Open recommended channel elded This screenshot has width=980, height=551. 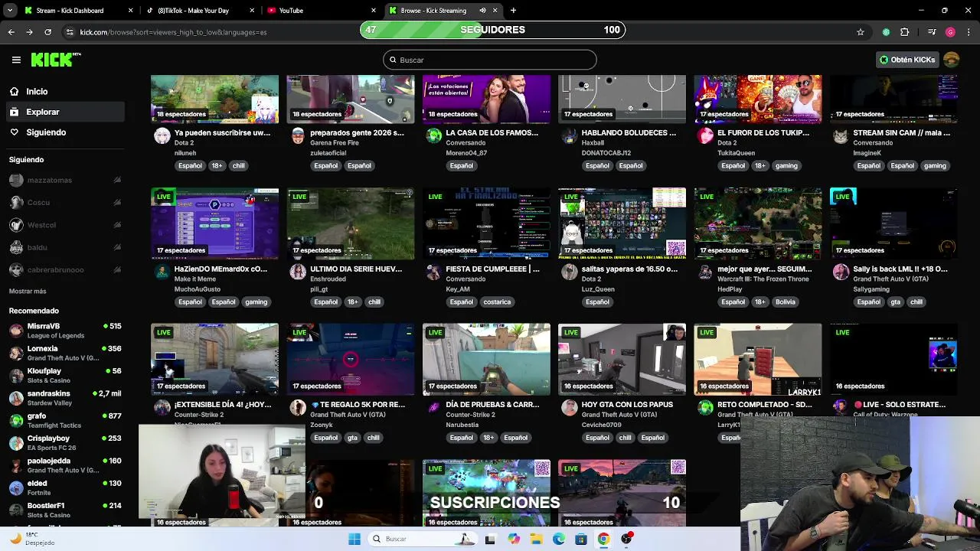point(64,487)
